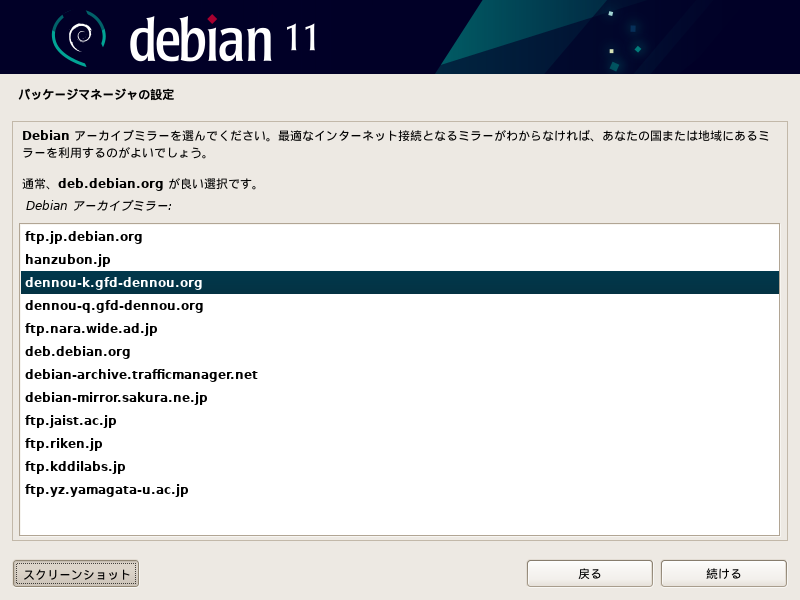Image resolution: width=800 pixels, height=600 pixels.
Task: Choose ftp.riken.jp from the list
Action: point(399,443)
